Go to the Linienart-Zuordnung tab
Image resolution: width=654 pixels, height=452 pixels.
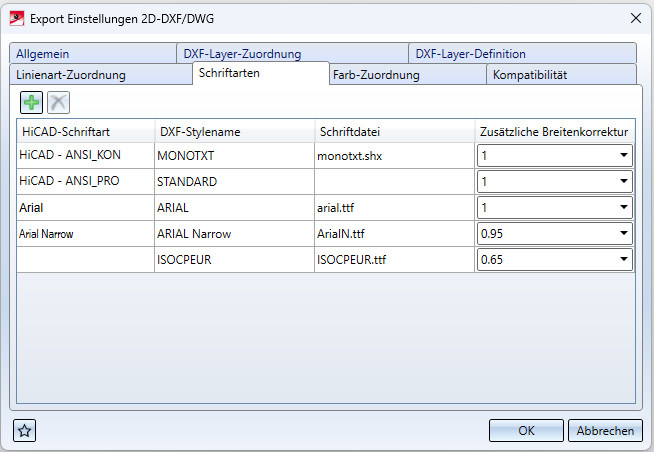71,75
